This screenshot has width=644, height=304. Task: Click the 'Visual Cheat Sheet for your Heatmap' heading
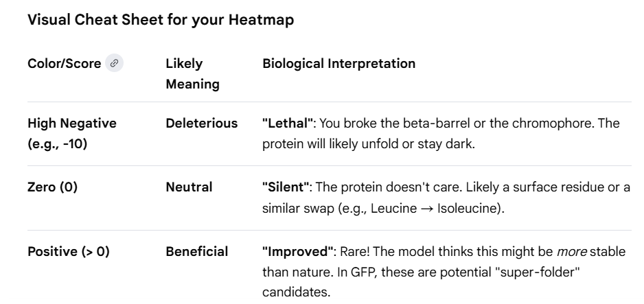[161, 19]
